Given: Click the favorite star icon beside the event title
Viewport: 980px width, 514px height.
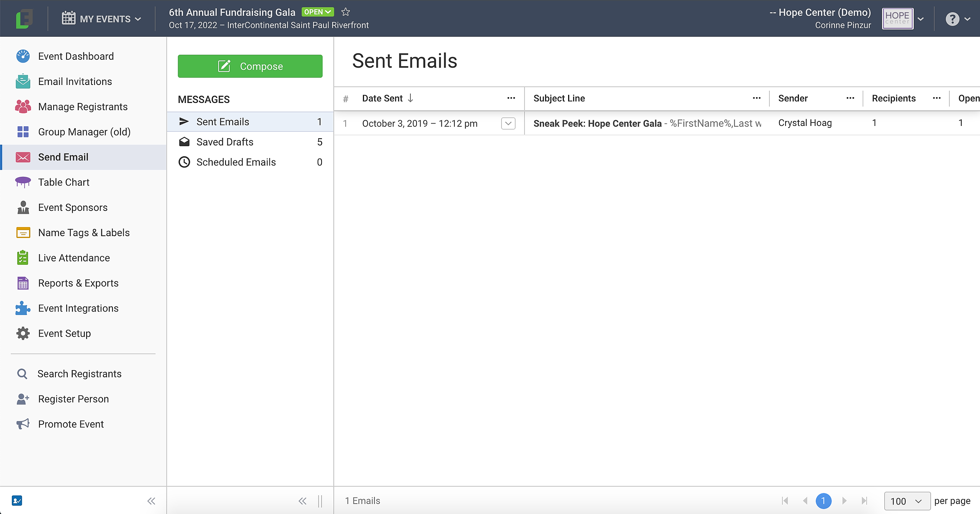Looking at the screenshot, I should tap(345, 12).
